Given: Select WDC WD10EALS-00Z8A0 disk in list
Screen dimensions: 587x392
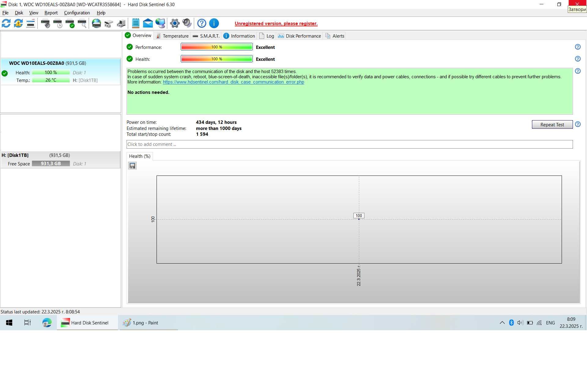Looking at the screenshot, I should coord(61,72).
